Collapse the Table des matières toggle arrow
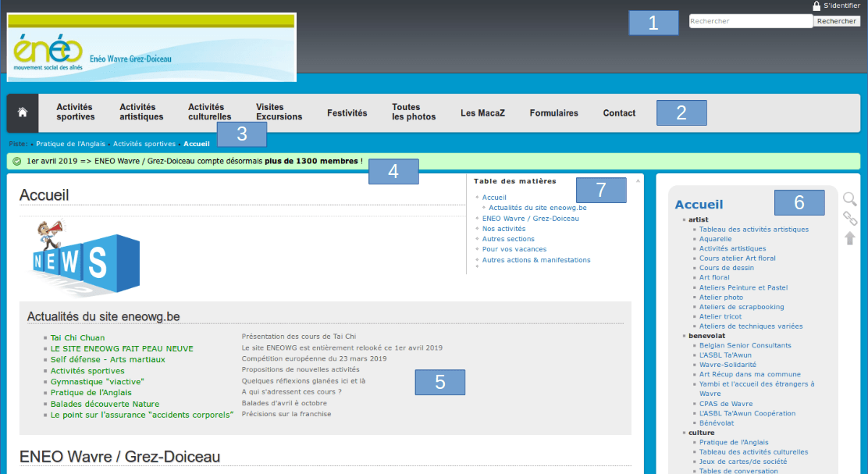 click(638, 181)
